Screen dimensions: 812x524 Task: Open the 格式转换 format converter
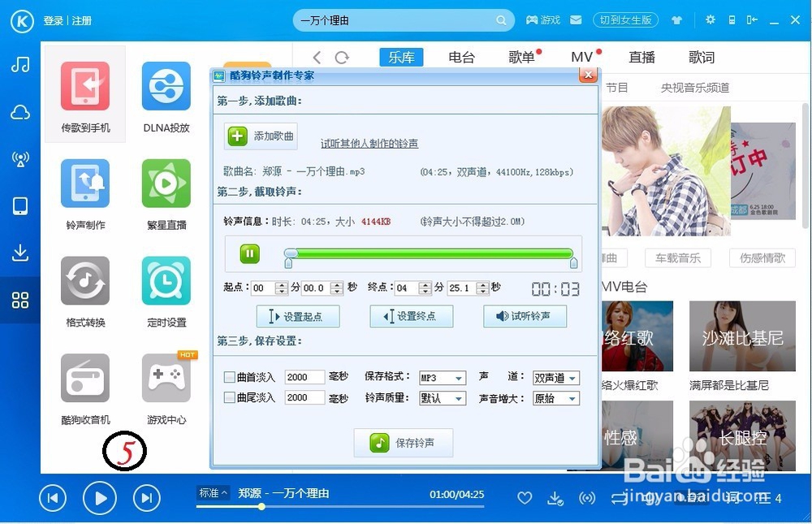tap(85, 292)
